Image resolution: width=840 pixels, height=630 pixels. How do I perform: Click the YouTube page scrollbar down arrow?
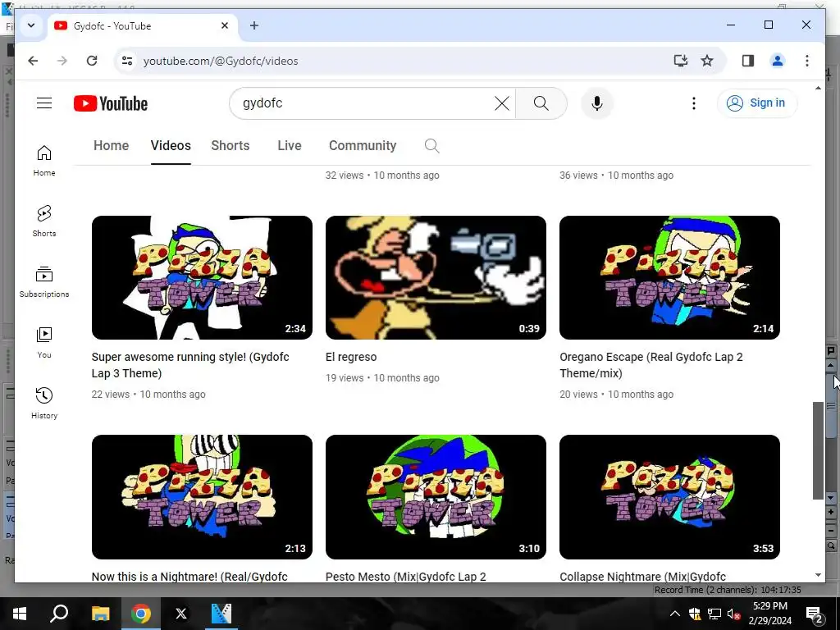(818, 575)
